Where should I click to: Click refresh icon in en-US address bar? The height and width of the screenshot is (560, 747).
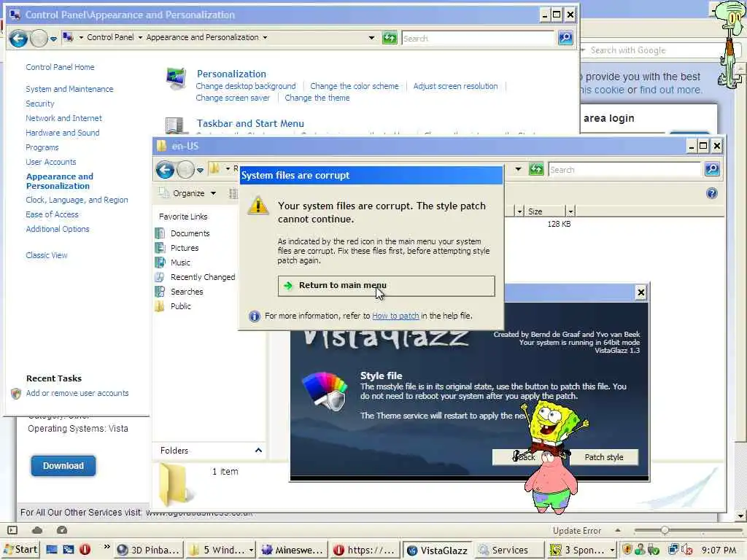pos(536,169)
